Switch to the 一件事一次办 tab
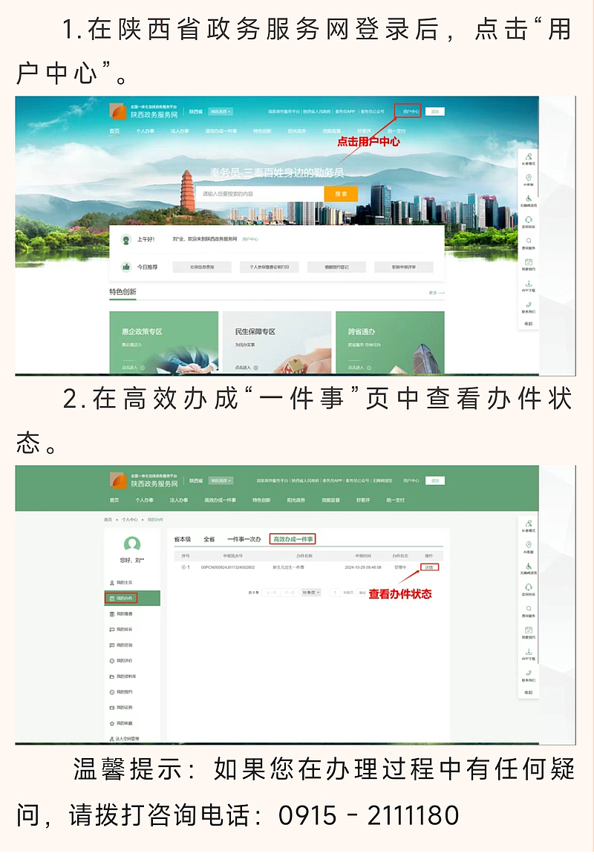Viewport: 594px width, 868px height. coord(244,539)
